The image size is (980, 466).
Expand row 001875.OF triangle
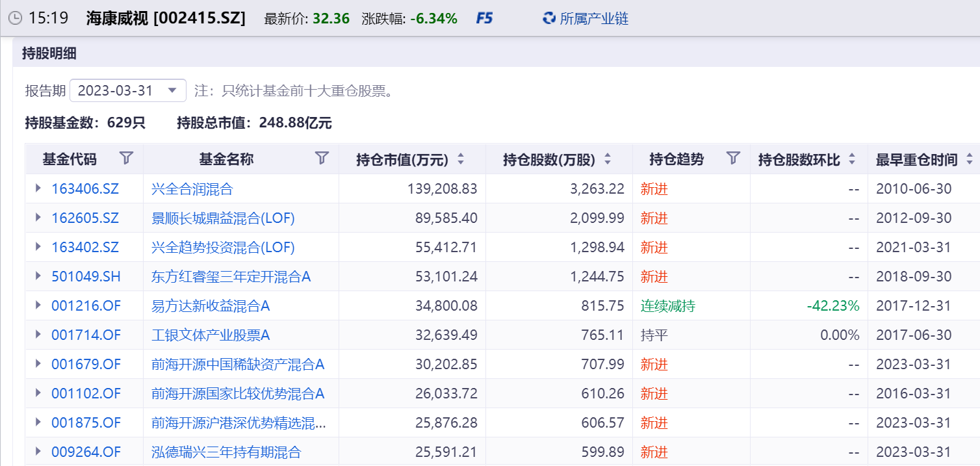point(38,422)
